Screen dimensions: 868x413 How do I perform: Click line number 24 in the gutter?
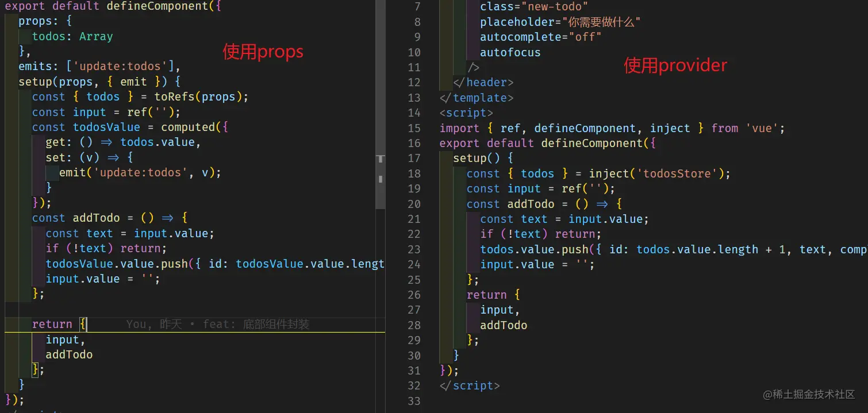coord(414,264)
